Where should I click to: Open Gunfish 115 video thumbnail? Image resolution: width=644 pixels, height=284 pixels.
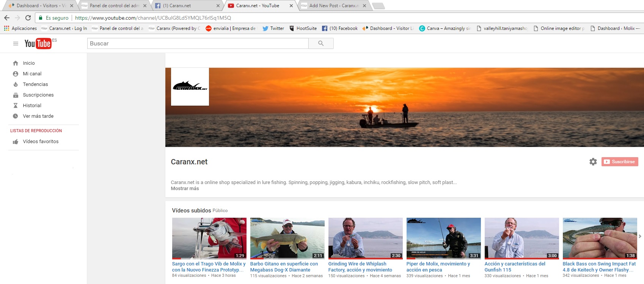pyautogui.click(x=522, y=238)
